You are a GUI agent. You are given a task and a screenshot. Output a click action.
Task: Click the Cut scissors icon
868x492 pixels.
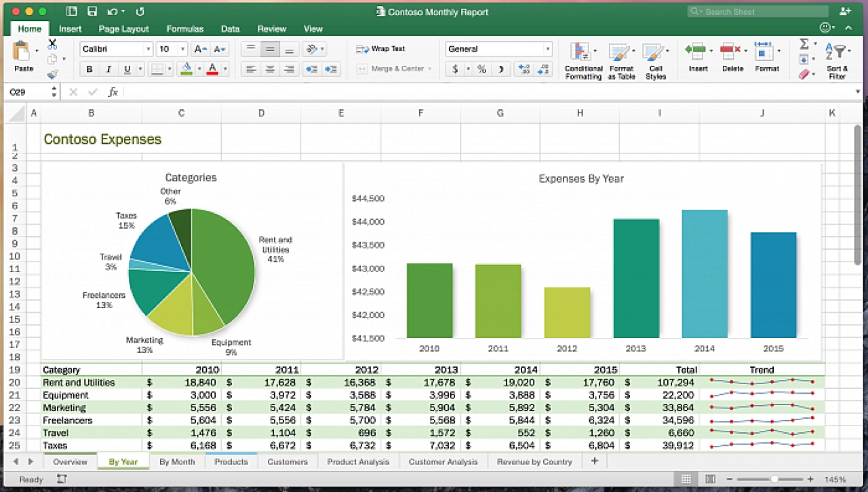52,44
